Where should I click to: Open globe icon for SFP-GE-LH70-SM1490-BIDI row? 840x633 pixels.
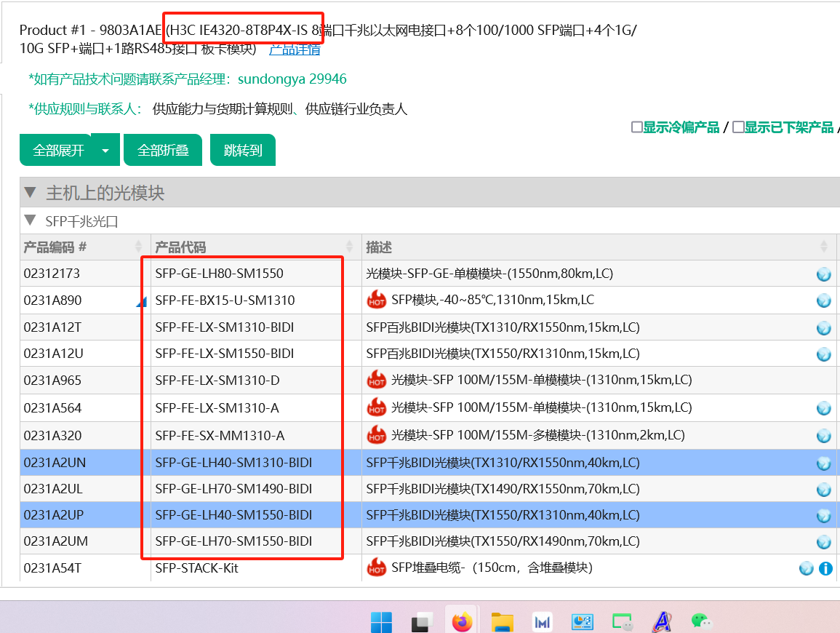tap(823, 490)
